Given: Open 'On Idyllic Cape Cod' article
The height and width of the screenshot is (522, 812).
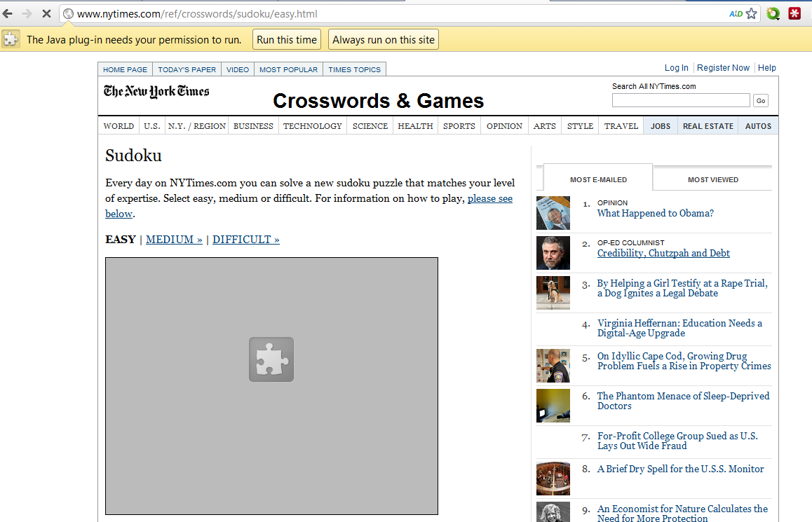Looking at the screenshot, I should pyautogui.click(x=684, y=361).
